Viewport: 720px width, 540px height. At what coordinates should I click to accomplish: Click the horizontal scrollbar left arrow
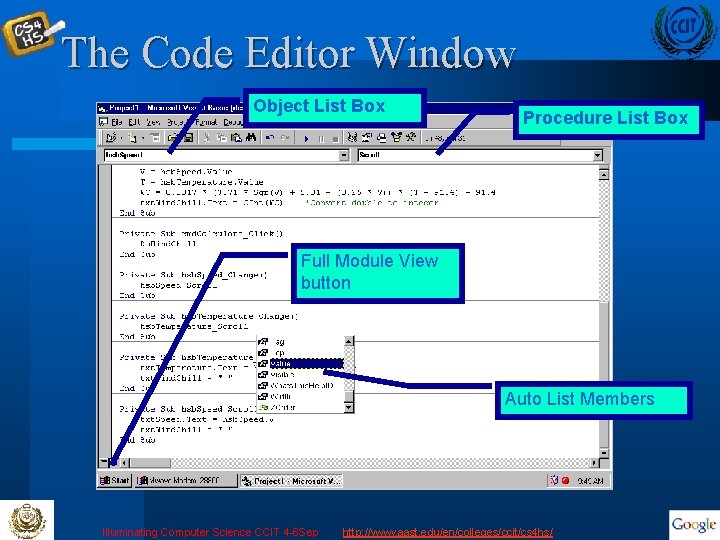(x=124, y=463)
